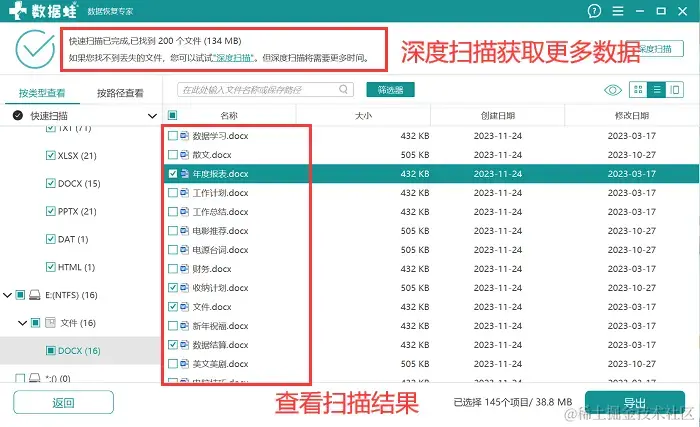700x427 pixels.
Task: Click the Word icon of 美文美剧.docx
Action: (184, 364)
